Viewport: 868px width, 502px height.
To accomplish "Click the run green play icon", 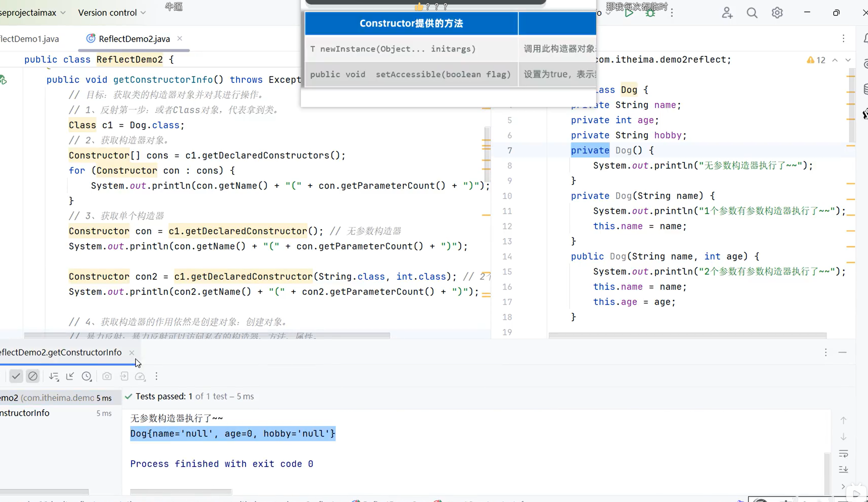I will [629, 13].
